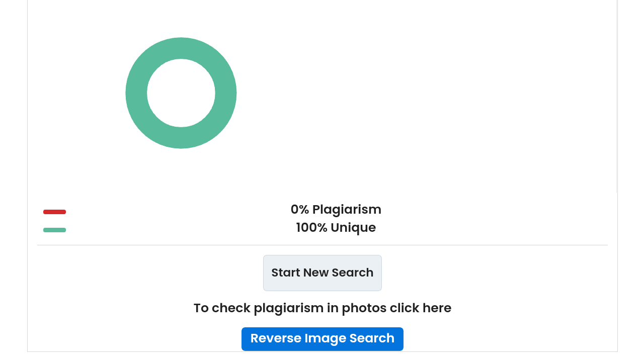Image resolution: width=644 pixels, height=362 pixels.
Task: Open Reverse Image Search
Action: tap(323, 339)
